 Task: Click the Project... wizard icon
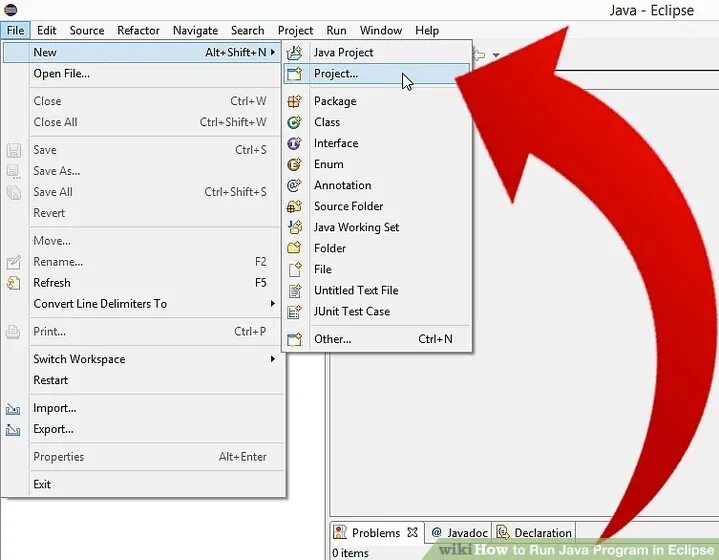coord(294,74)
